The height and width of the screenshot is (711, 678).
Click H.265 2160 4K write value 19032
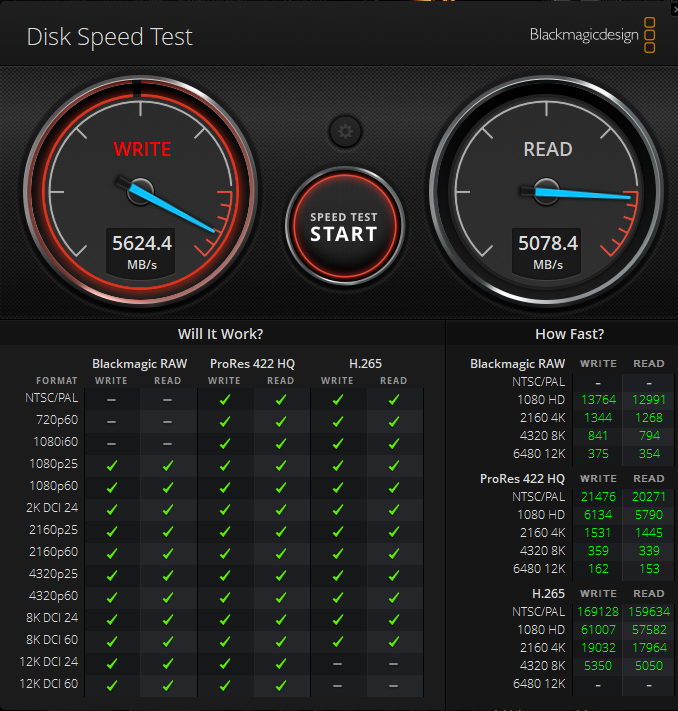click(599, 648)
